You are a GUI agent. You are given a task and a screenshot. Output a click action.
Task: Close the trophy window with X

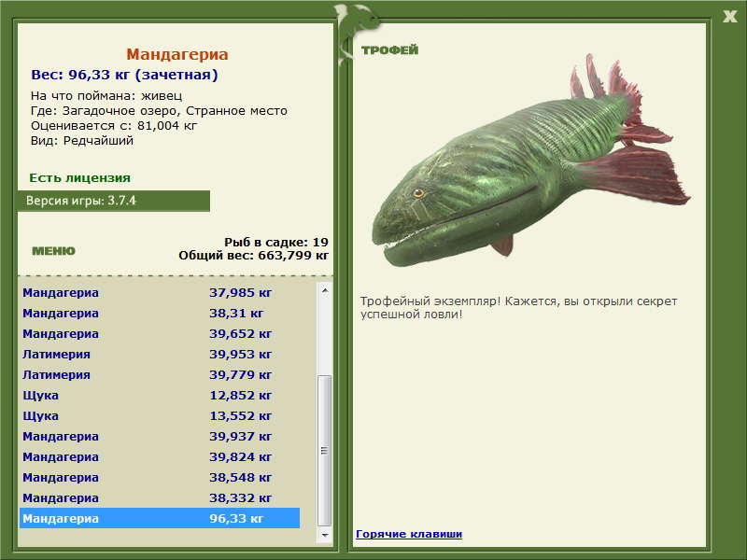pos(729,17)
